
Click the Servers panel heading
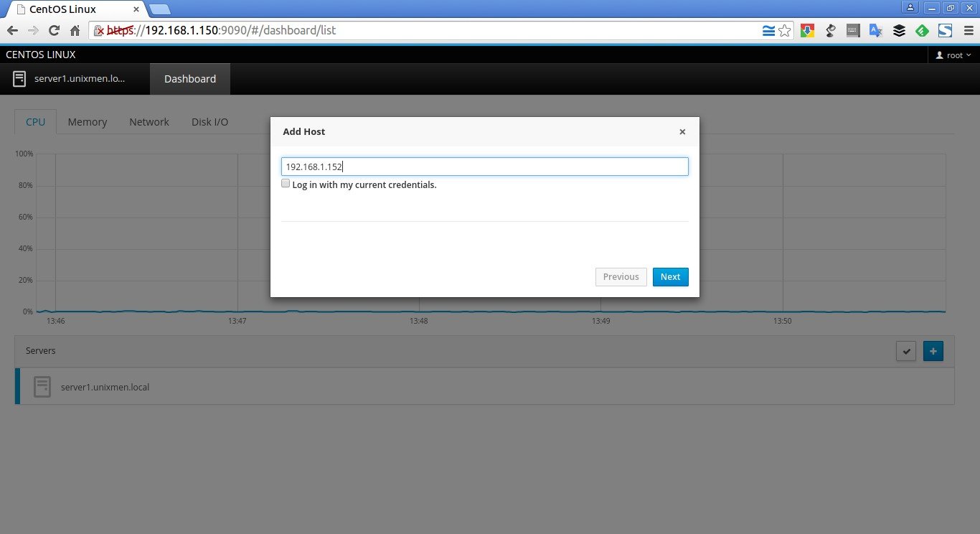(x=41, y=351)
